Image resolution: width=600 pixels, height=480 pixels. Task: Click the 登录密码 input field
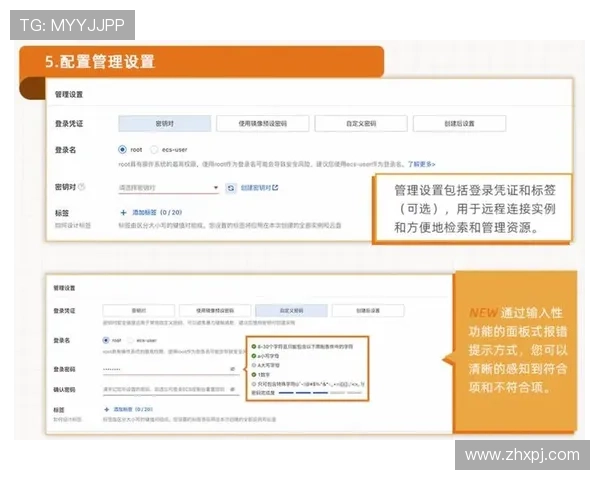pos(171,369)
